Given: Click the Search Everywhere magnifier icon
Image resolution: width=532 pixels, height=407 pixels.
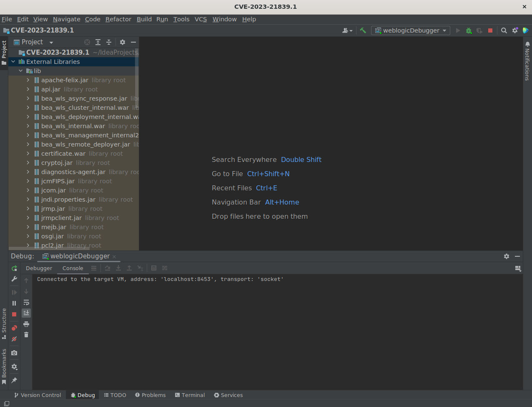Looking at the screenshot, I should tap(504, 30).
